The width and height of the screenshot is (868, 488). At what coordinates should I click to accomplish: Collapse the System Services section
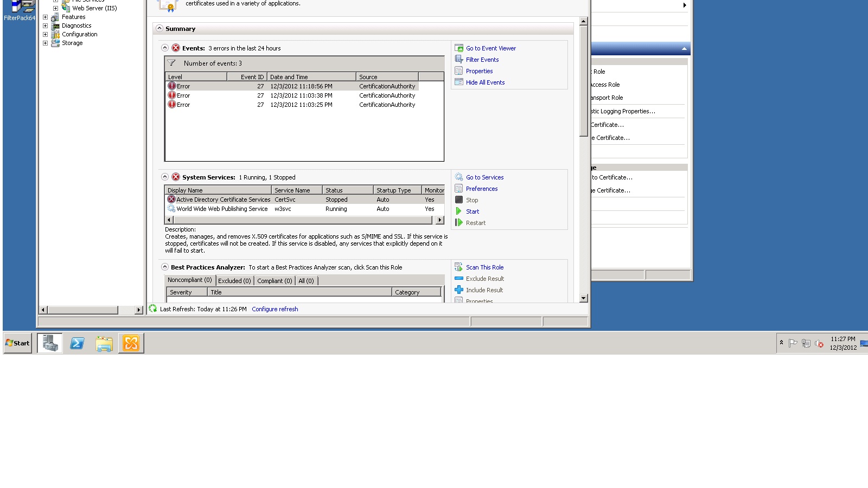coord(165,177)
